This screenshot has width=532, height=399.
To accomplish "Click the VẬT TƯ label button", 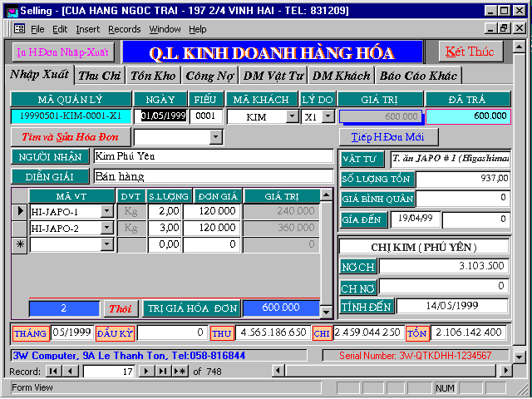I will point(362,160).
